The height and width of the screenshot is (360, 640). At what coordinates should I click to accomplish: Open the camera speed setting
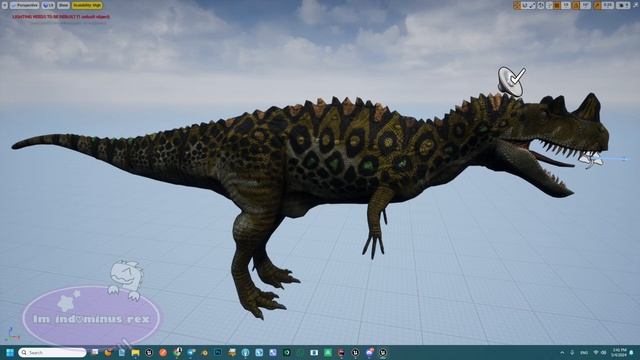pyautogui.click(x=623, y=5)
